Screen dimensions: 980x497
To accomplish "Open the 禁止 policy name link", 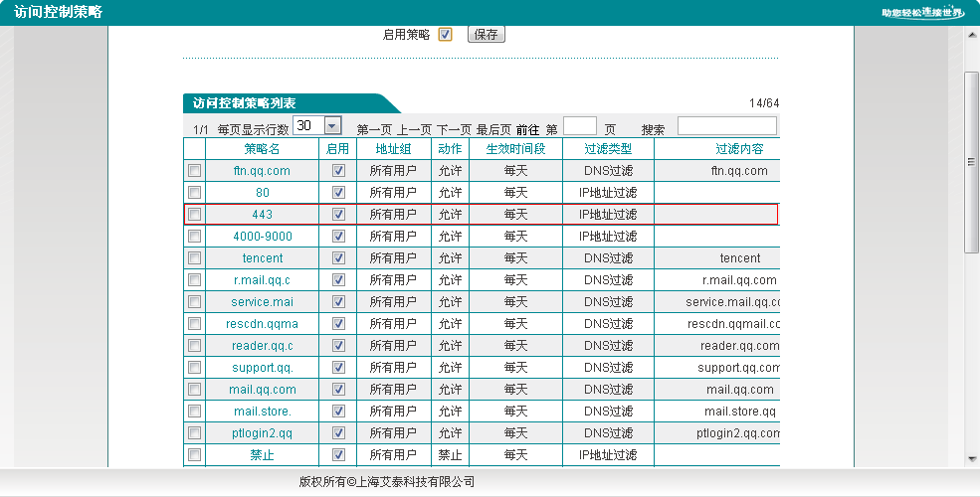I will point(262,454).
